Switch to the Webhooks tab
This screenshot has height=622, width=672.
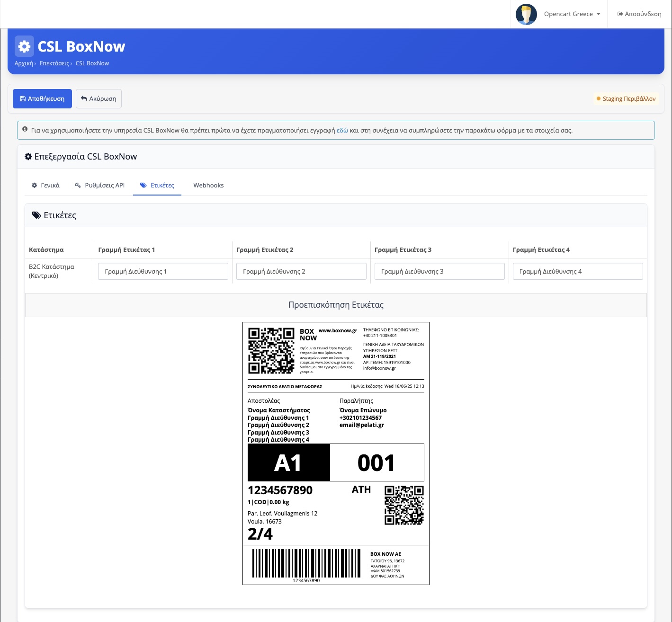(x=208, y=186)
